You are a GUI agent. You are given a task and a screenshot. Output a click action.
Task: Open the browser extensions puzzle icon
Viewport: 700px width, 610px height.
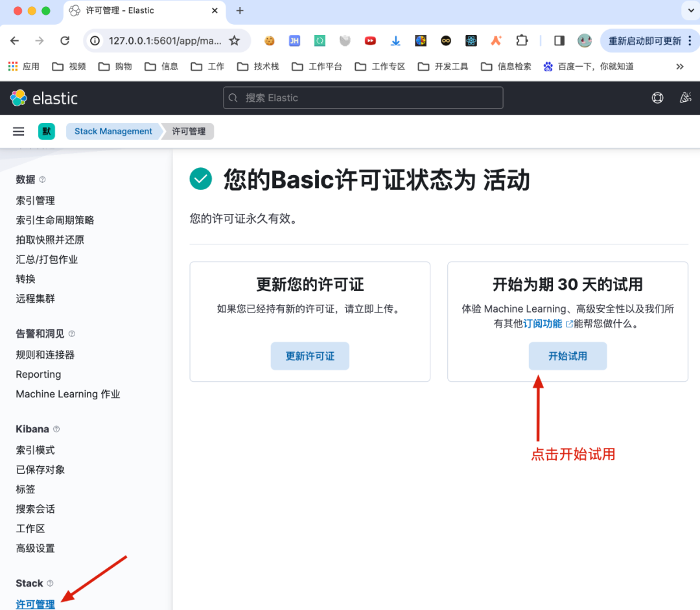click(522, 40)
